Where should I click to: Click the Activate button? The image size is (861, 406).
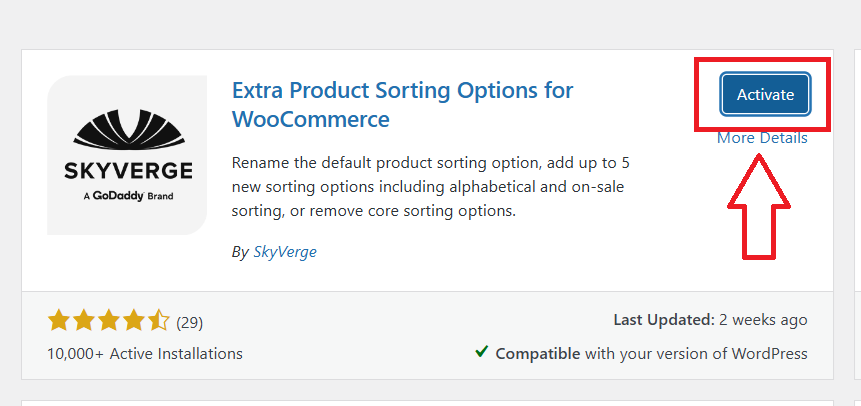pos(765,95)
